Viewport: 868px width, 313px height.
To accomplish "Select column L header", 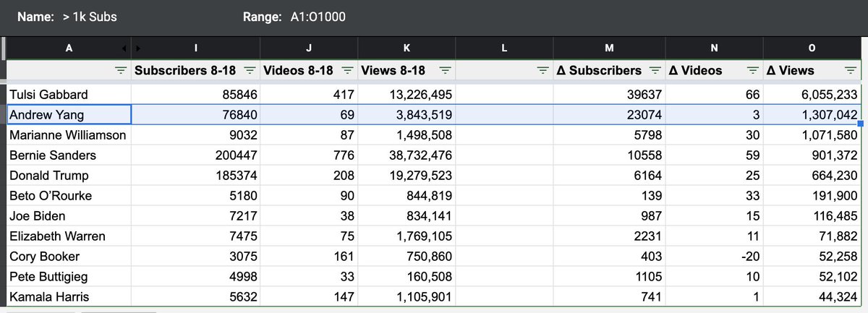I will point(504,48).
